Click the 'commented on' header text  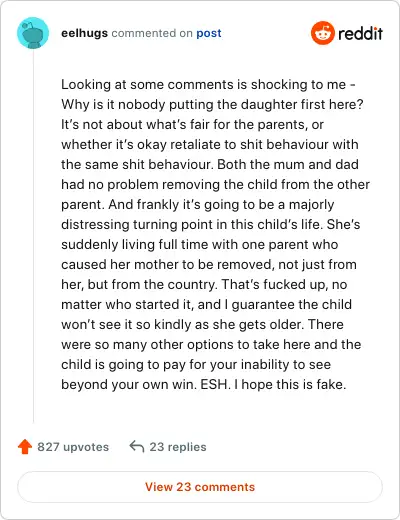tap(152, 33)
